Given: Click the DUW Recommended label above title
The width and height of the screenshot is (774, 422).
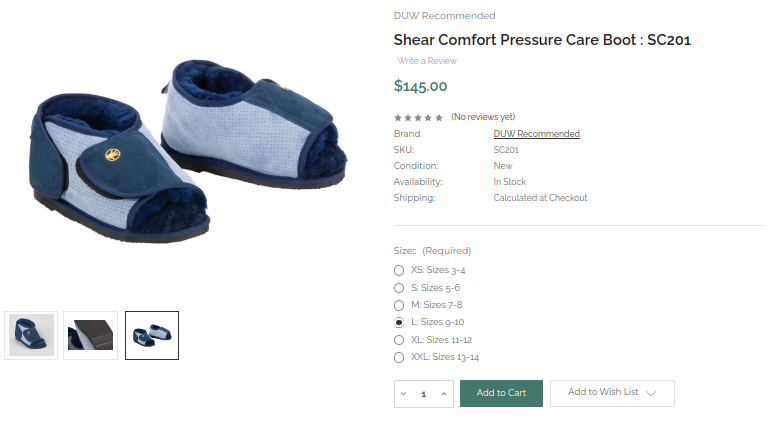Looking at the screenshot, I should (x=444, y=16).
